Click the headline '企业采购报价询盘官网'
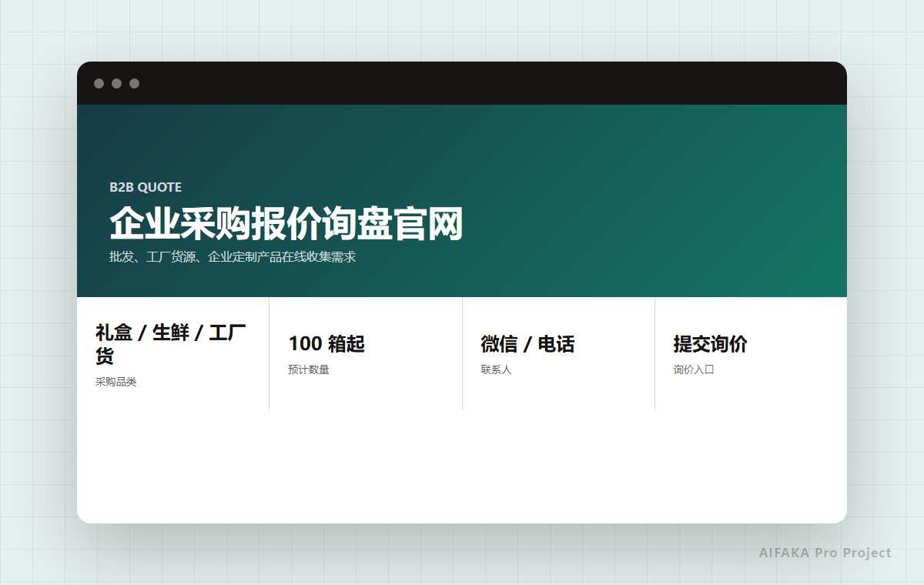This screenshot has width=924, height=585. pyautogui.click(x=286, y=224)
